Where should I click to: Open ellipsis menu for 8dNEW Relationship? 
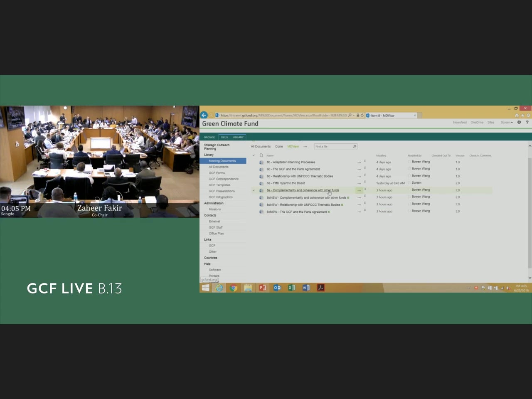[x=359, y=205]
